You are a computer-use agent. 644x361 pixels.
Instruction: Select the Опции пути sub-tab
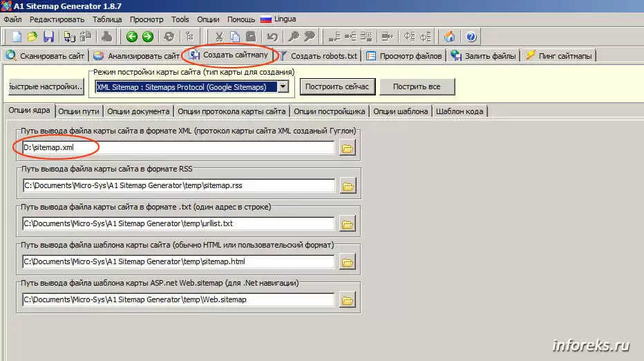tap(79, 111)
